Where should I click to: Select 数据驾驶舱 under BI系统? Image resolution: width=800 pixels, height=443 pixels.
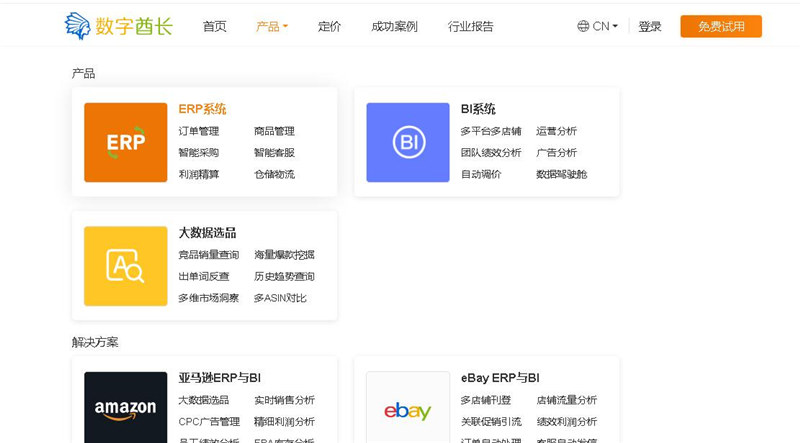[x=562, y=174]
